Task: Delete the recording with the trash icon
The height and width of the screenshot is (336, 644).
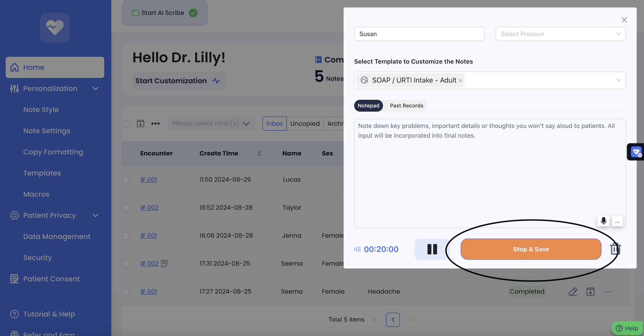Action: (615, 249)
